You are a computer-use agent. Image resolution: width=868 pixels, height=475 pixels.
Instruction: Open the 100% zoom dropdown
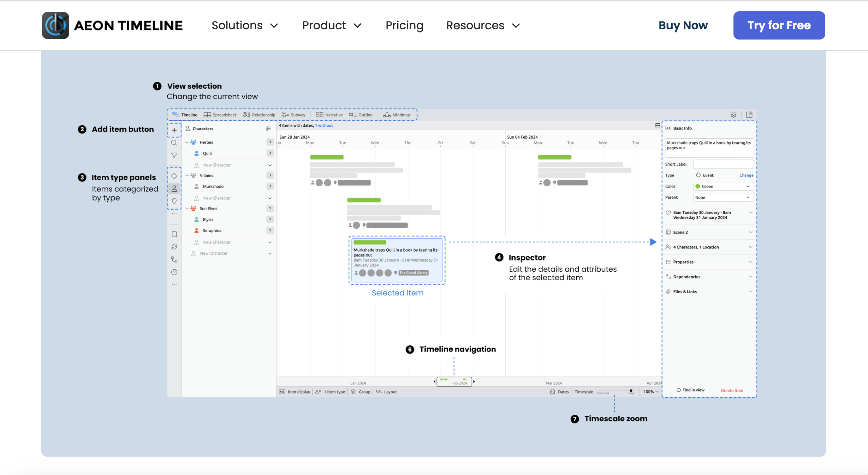[651, 392]
